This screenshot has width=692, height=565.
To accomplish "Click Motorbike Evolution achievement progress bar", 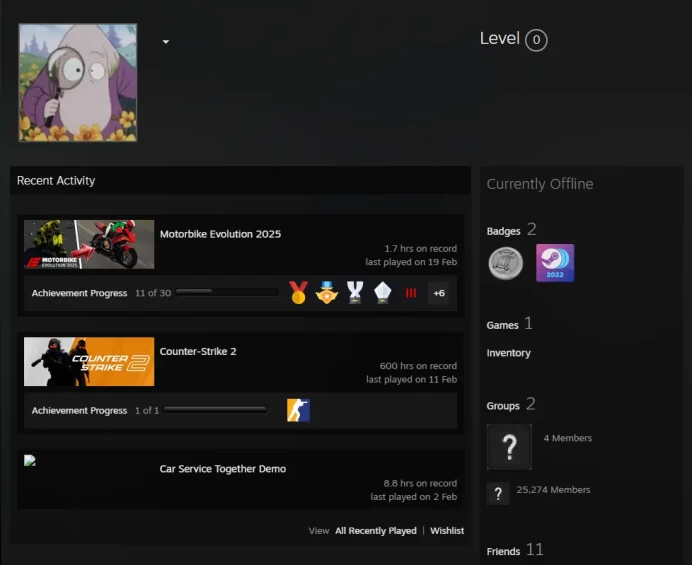I will [227, 292].
